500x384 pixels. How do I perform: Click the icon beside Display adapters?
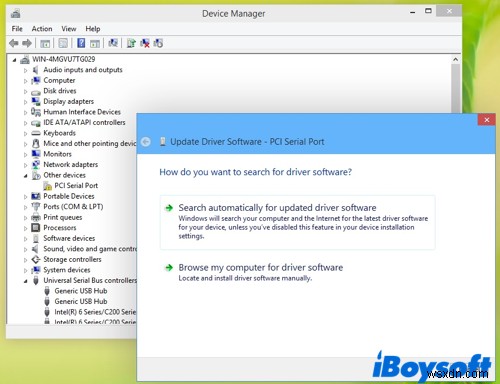click(36, 101)
